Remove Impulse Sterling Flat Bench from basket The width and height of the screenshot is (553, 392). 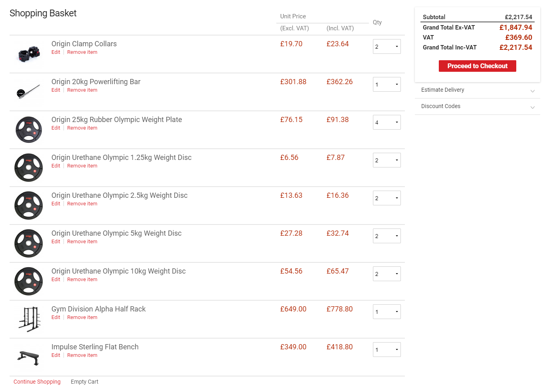(82, 355)
